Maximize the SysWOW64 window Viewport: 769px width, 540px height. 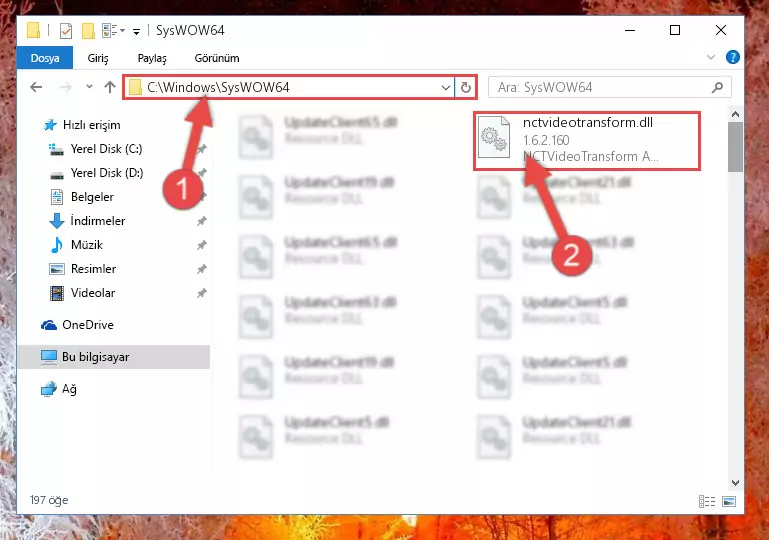click(x=675, y=30)
